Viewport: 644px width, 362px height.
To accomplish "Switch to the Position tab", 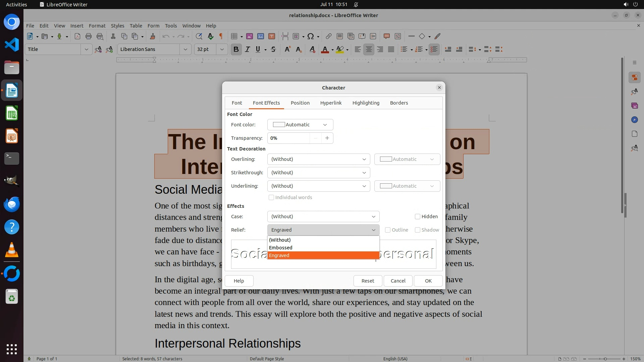I will [300, 103].
